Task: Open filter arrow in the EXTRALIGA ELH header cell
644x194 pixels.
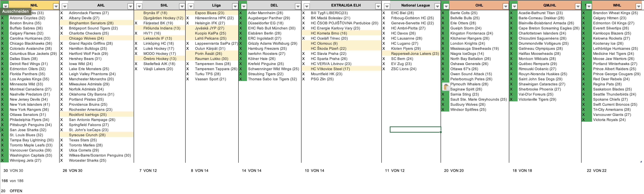Action: pyautogui.click(x=378, y=6)
